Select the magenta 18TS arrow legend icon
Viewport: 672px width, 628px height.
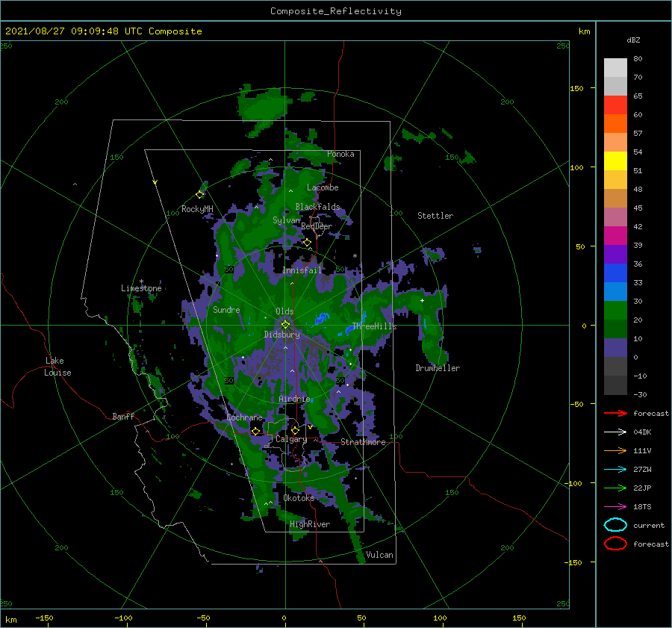pos(615,507)
